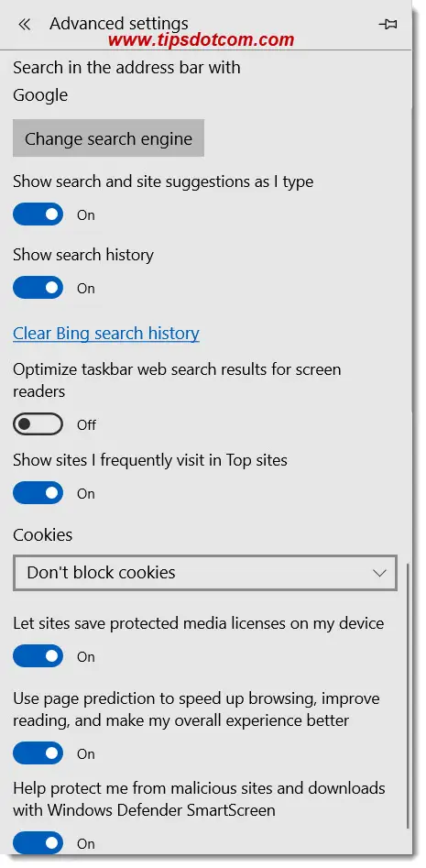Click the Google search engine name text
The width and height of the screenshot is (426, 868).
tap(40, 94)
